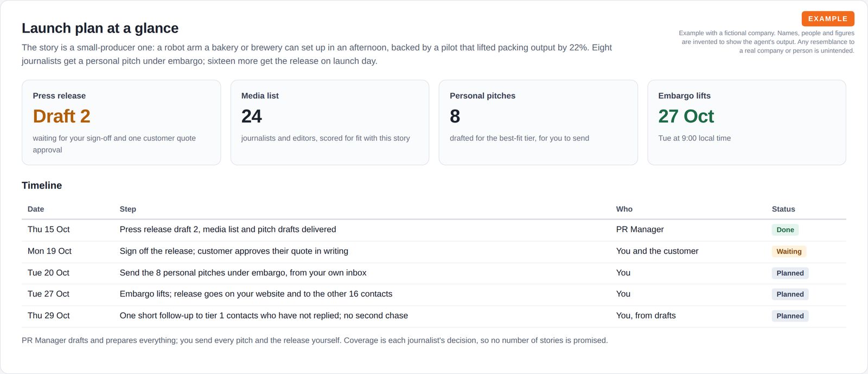Click the Done status badge
The image size is (868, 374).
785,230
